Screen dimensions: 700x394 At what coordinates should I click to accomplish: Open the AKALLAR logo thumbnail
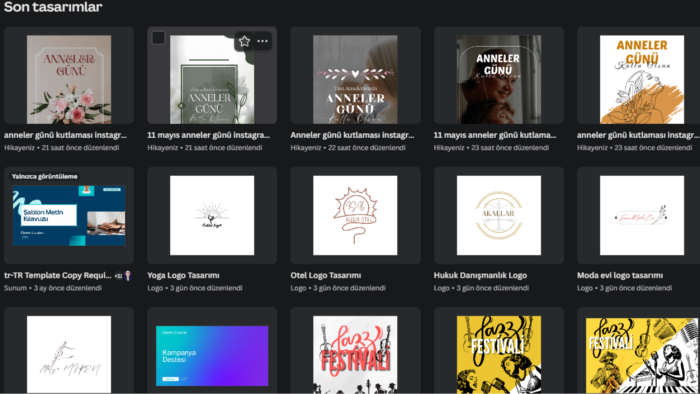pos(499,216)
